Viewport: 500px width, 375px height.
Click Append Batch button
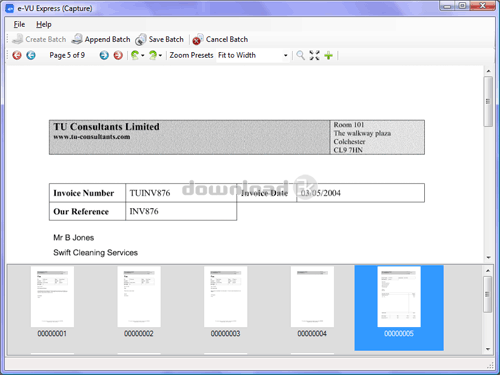click(101, 39)
